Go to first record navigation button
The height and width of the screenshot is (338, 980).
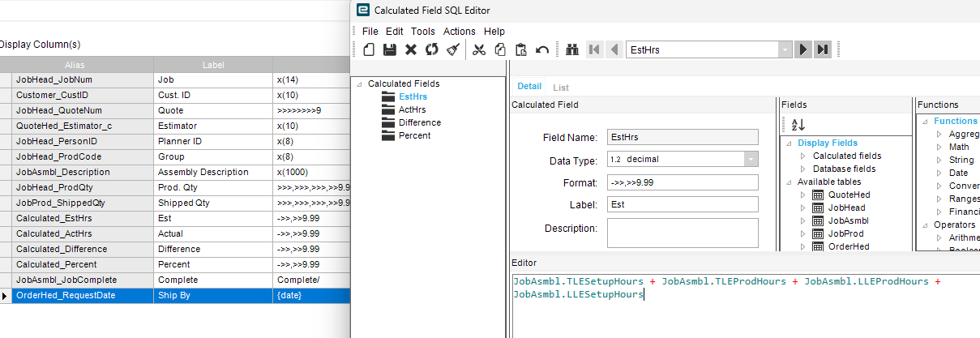[x=594, y=49]
